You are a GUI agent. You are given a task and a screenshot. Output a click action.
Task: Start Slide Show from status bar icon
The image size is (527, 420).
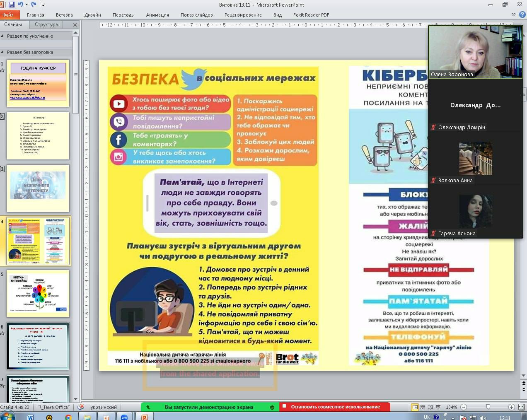(438, 407)
